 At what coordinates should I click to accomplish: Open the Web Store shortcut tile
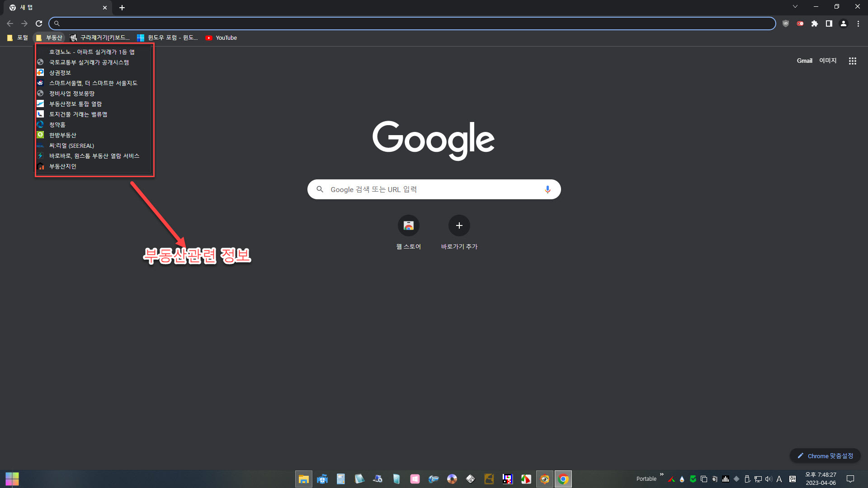coord(409,233)
